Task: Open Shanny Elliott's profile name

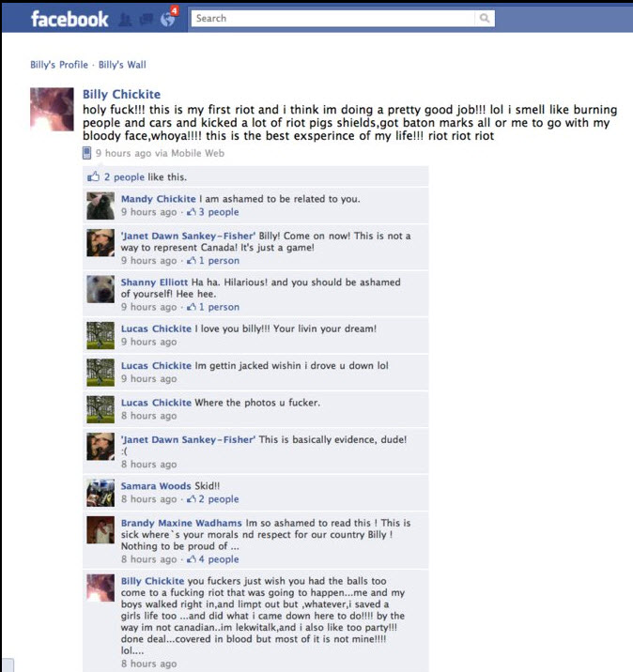Action: tap(154, 282)
